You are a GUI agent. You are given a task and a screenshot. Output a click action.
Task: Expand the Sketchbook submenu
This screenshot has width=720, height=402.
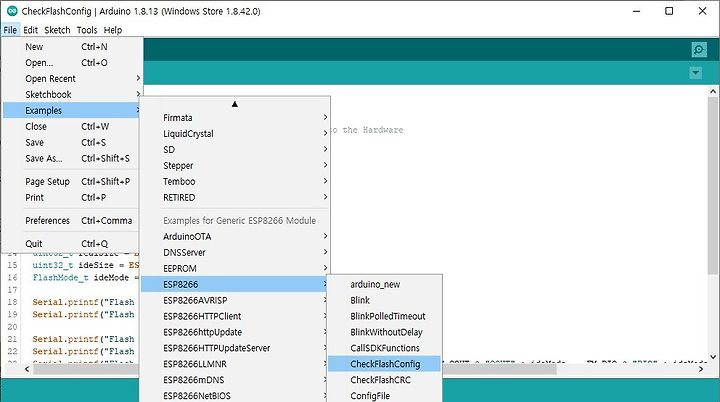pos(72,95)
